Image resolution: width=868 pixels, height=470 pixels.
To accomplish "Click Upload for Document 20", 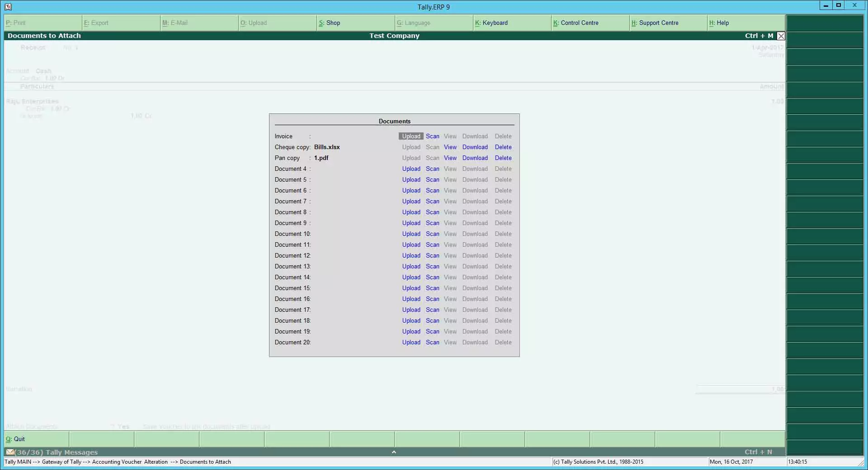I will [x=411, y=342].
